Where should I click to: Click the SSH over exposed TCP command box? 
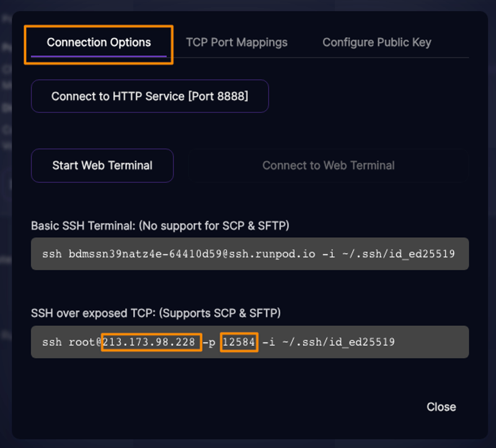tap(250, 343)
